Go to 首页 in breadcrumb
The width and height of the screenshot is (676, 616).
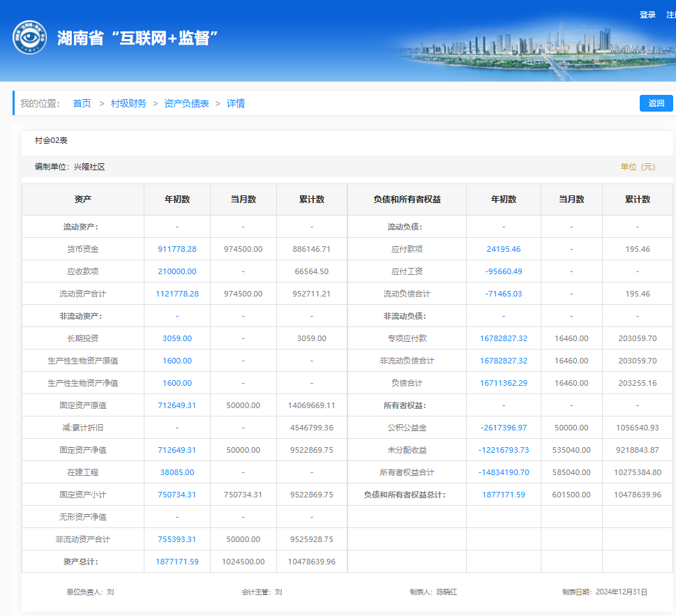coord(82,103)
